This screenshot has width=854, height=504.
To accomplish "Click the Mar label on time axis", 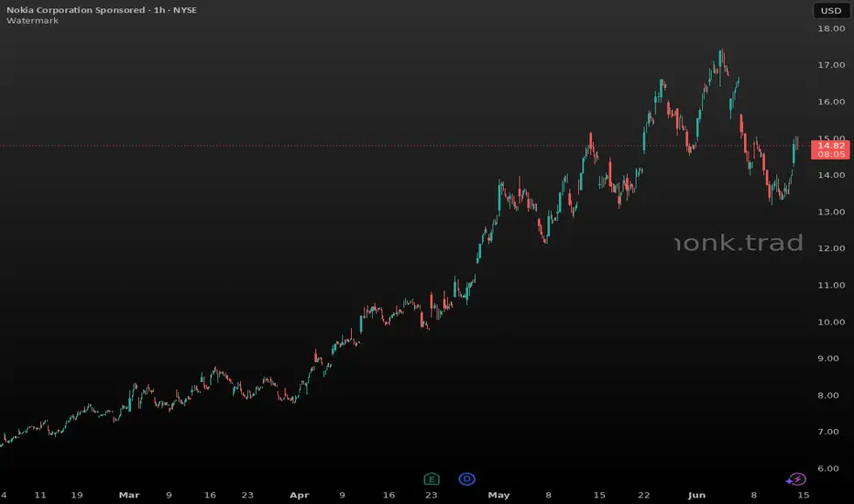I will [129, 495].
